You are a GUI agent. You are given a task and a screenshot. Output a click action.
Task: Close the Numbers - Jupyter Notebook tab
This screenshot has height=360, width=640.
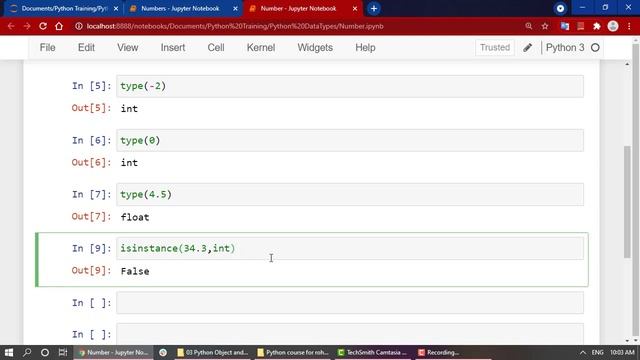pos(235,9)
